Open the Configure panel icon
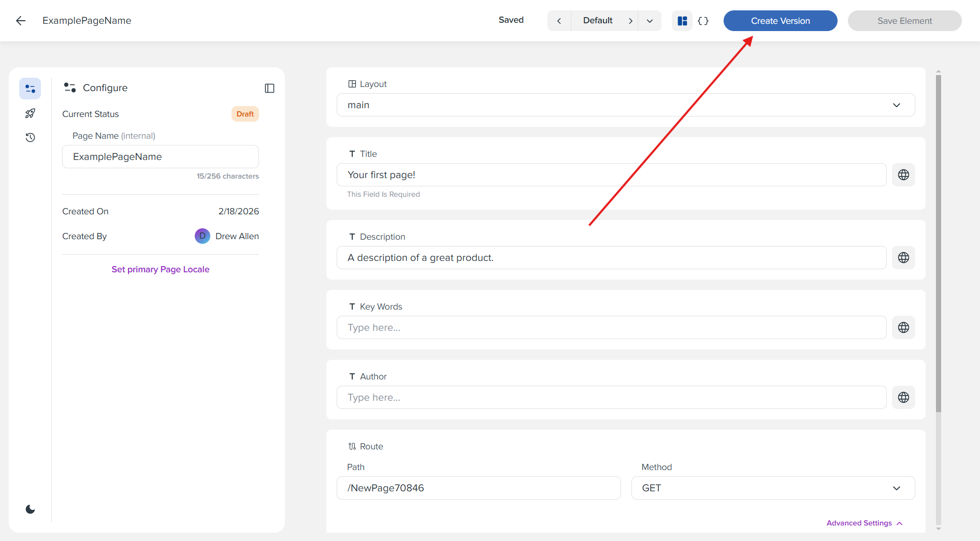 (x=30, y=88)
